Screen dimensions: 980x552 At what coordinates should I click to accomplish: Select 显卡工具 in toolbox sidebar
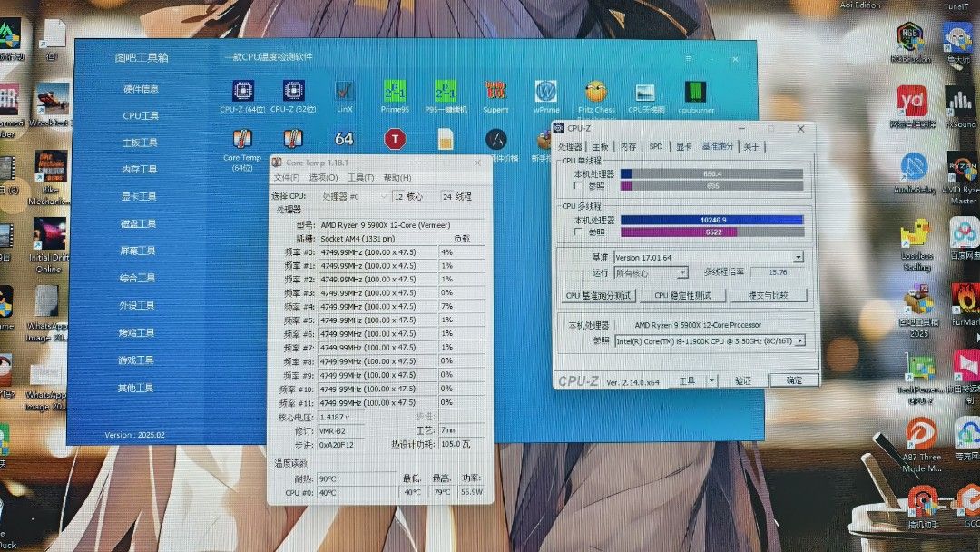click(139, 196)
